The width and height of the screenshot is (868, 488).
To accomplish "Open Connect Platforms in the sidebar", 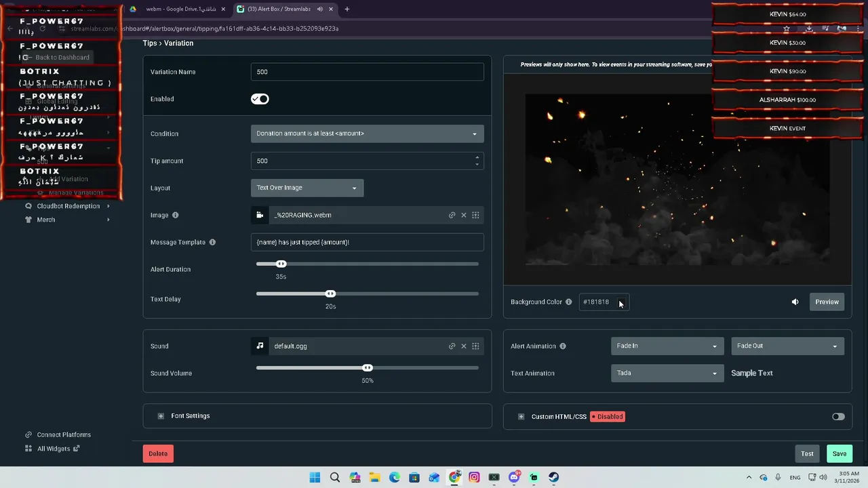I will [x=64, y=434].
